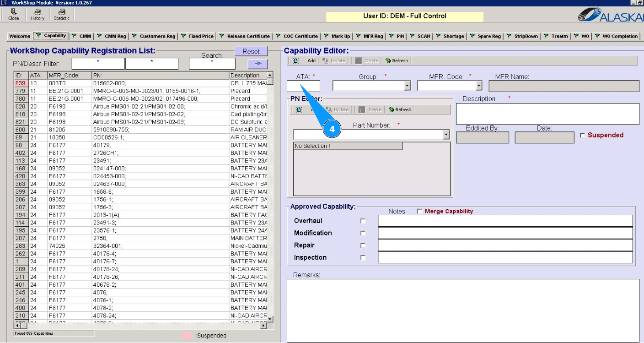
Task: Open the Statistic toolbar icon
Action: (62, 15)
